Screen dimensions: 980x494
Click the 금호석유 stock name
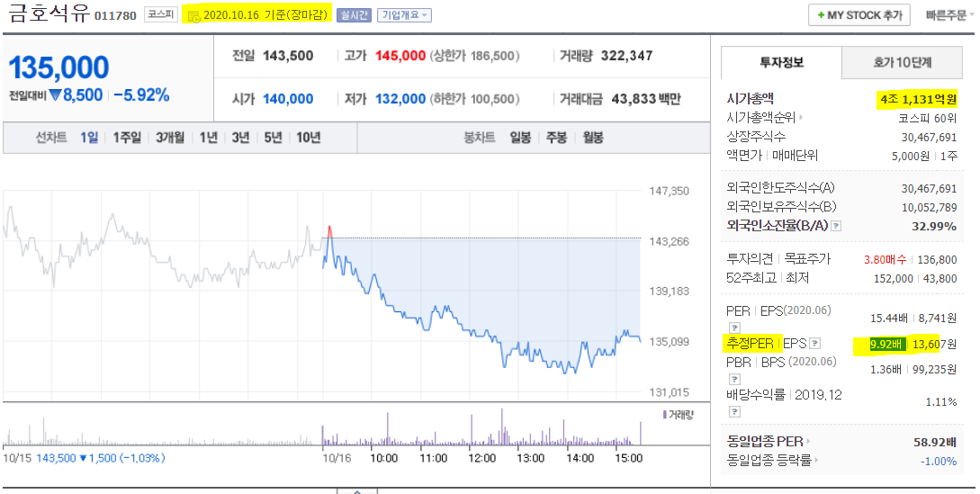(x=49, y=13)
